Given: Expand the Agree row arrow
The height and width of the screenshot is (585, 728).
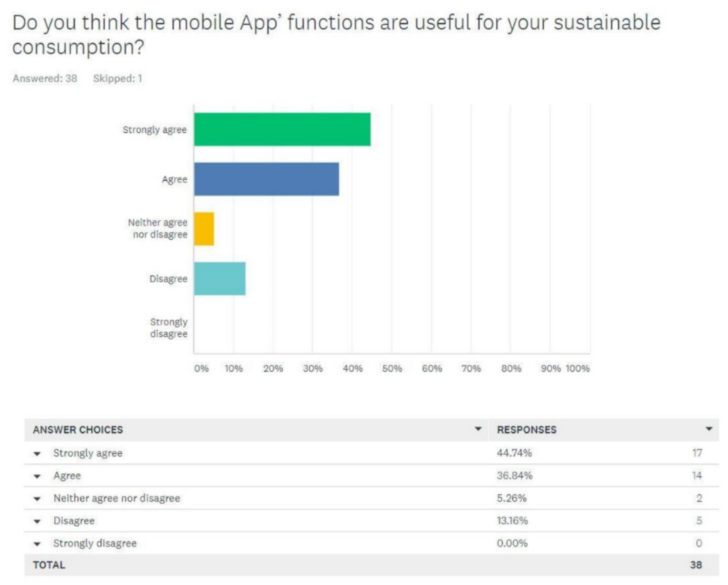Looking at the screenshot, I should coord(37,477).
